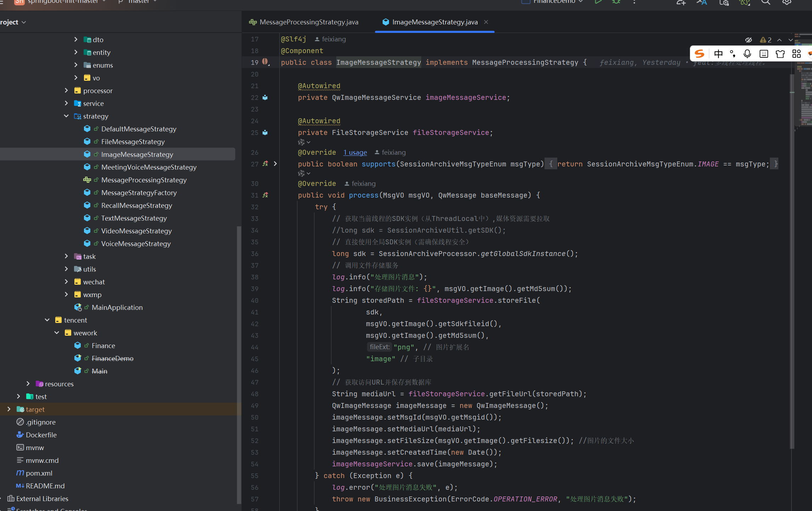This screenshot has width=812, height=511.
Task: Open TextMessageStrategy file
Action: (134, 218)
